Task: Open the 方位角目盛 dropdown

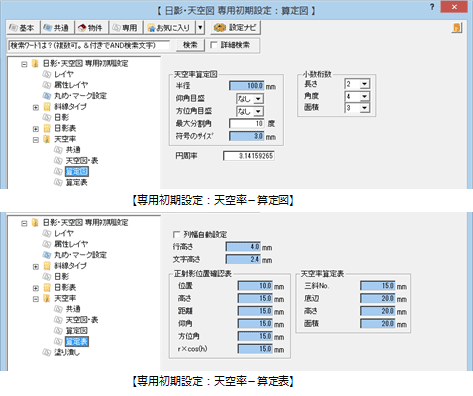Action: click(258, 111)
